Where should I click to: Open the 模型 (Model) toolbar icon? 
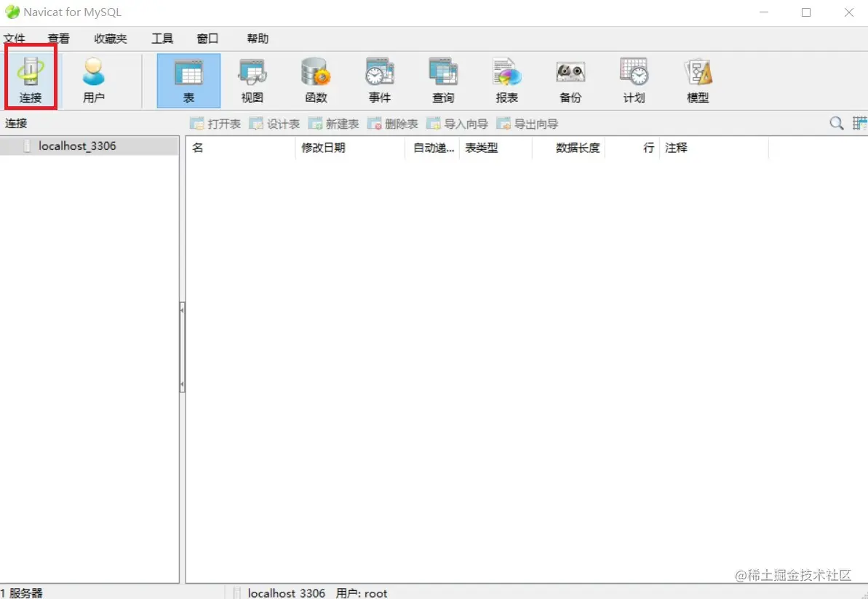(698, 80)
